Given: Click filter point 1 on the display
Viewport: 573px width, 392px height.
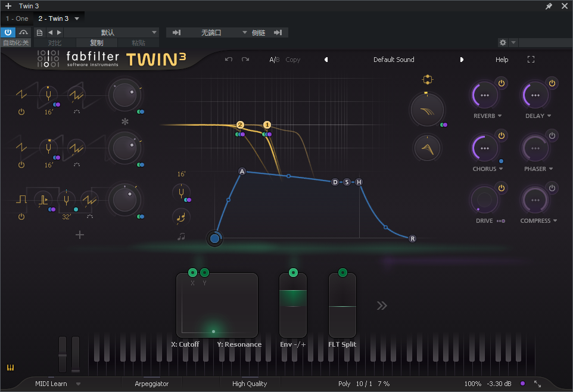Looking at the screenshot, I should [267, 125].
